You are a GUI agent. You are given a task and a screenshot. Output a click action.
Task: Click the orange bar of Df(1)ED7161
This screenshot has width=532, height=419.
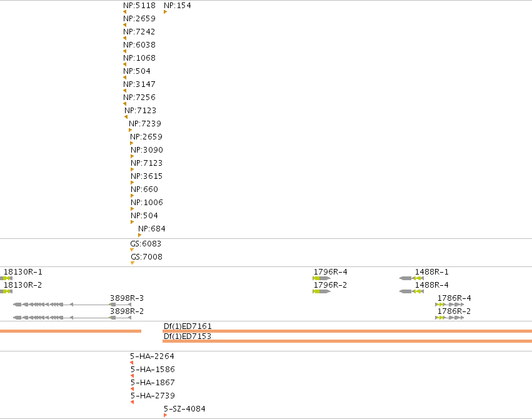[x=347, y=331]
